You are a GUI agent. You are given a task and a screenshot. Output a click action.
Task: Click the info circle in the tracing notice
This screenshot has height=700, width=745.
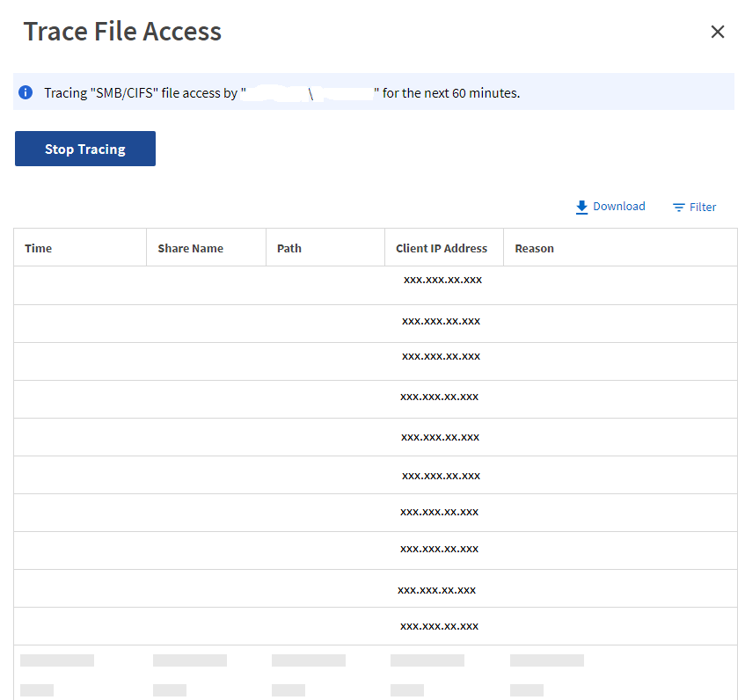tap(26, 91)
